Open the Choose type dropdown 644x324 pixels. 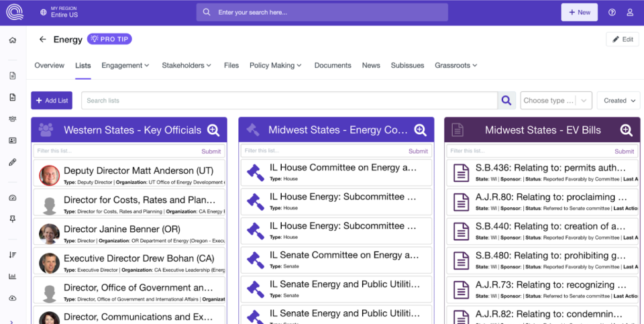(x=556, y=101)
